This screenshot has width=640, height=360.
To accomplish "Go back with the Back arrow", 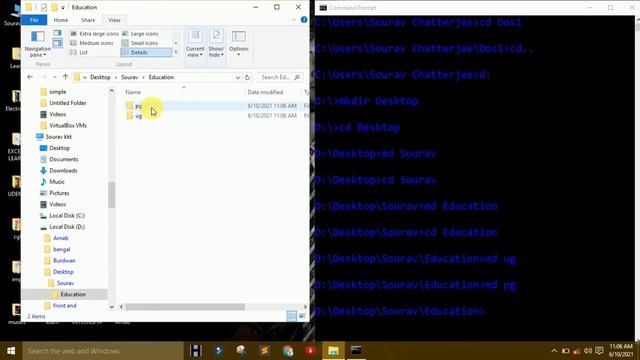I will (30, 77).
